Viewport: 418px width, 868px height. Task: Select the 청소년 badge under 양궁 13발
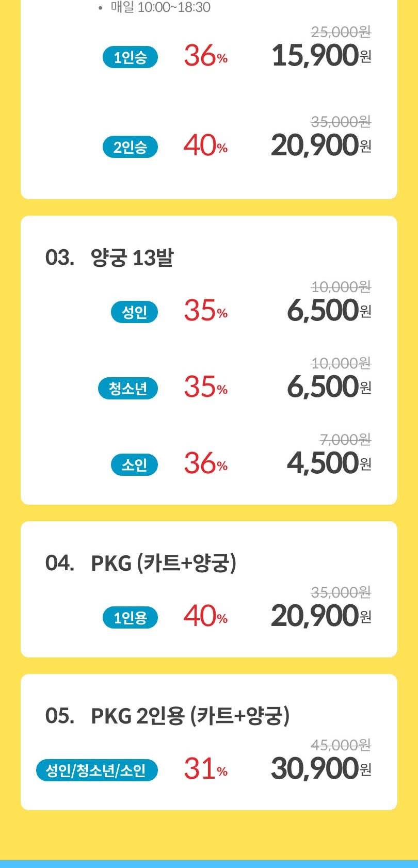tap(128, 388)
